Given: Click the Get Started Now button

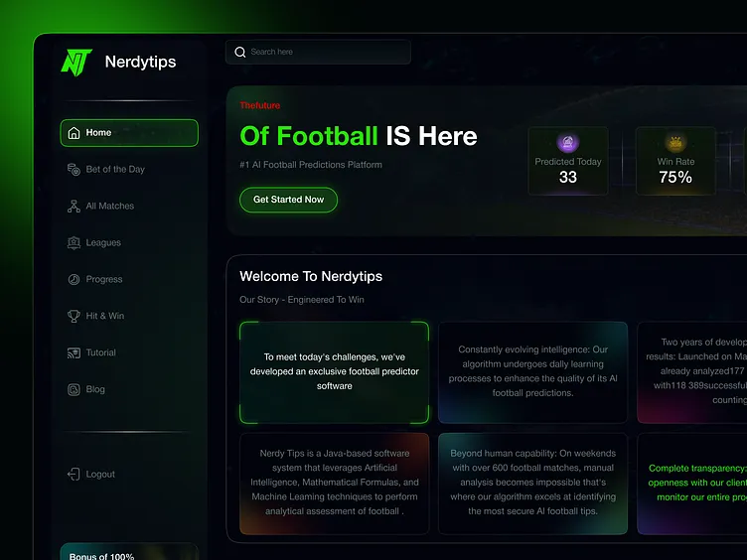Looking at the screenshot, I should click(288, 200).
